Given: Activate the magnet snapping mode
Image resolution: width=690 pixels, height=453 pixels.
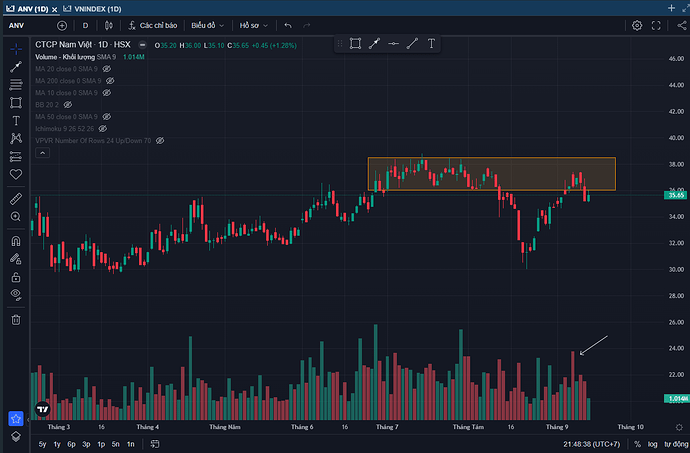Looking at the screenshot, I should (15, 240).
